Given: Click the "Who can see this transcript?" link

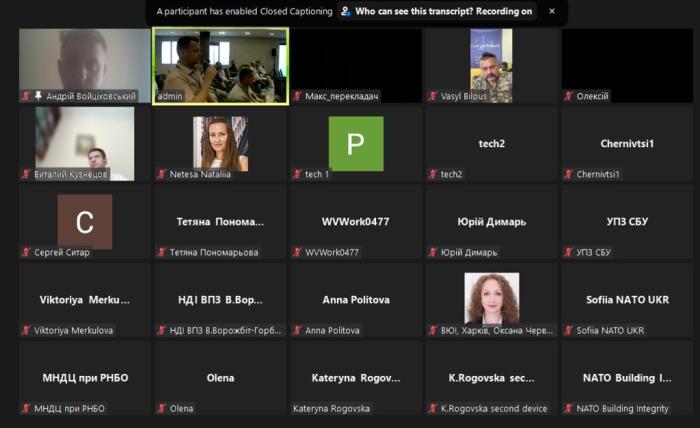Looking at the screenshot, I should pyautogui.click(x=421, y=12).
